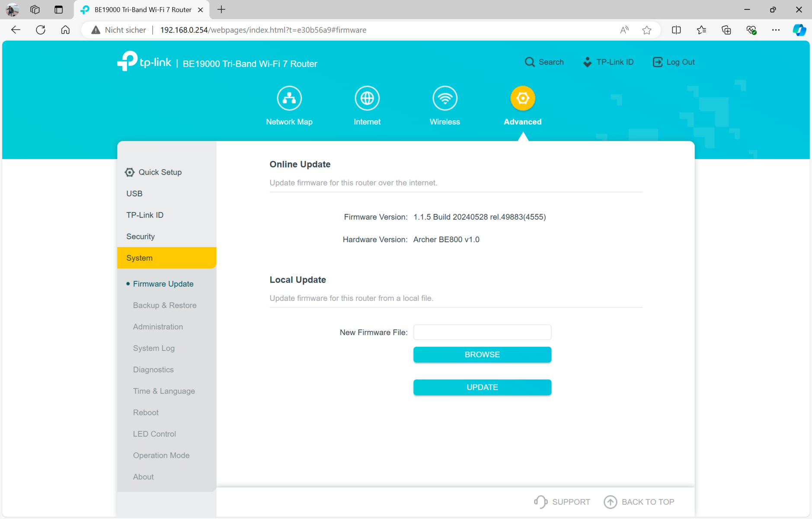Close the BE19000 router tab
This screenshot has width=812, height=519.
[200, 10]
